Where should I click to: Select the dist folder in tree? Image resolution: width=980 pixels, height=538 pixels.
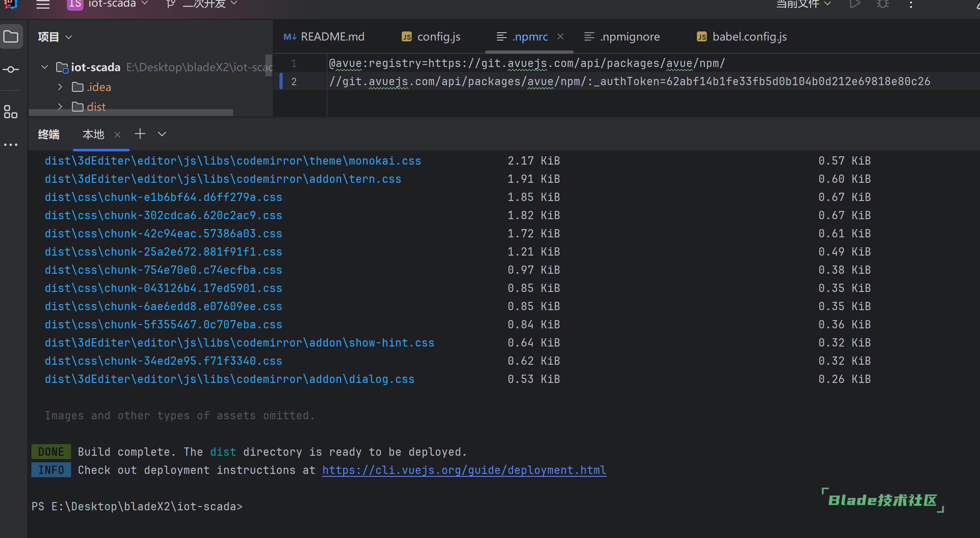click(96, 107)
